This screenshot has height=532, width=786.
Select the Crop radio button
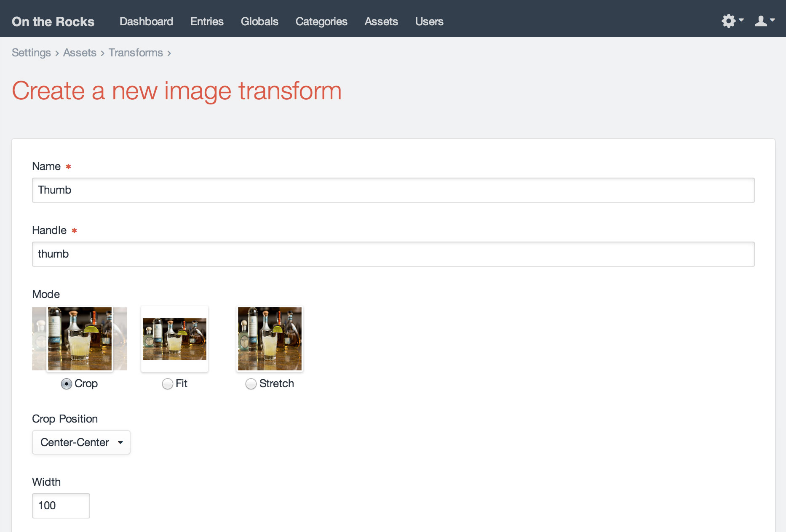click(x=66, y=384)
